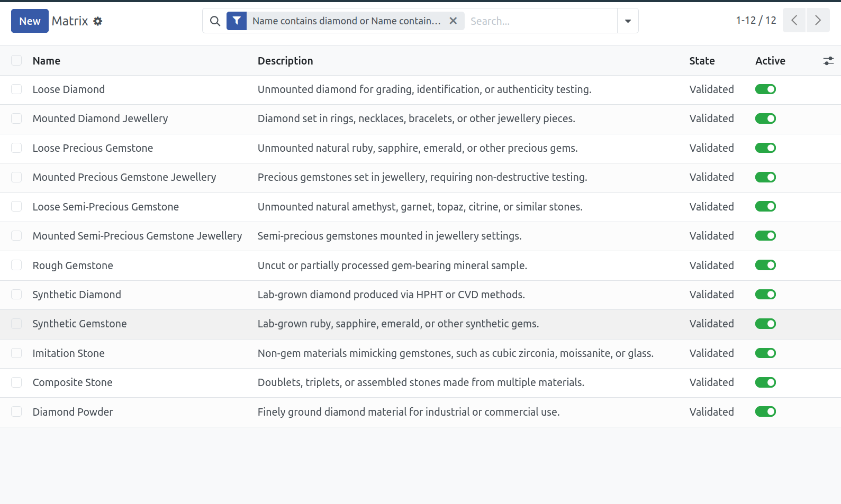The width and height of the screenshot is (841, 504).
Task: Open optional columns adjust icon
Action: pos(828,61)
